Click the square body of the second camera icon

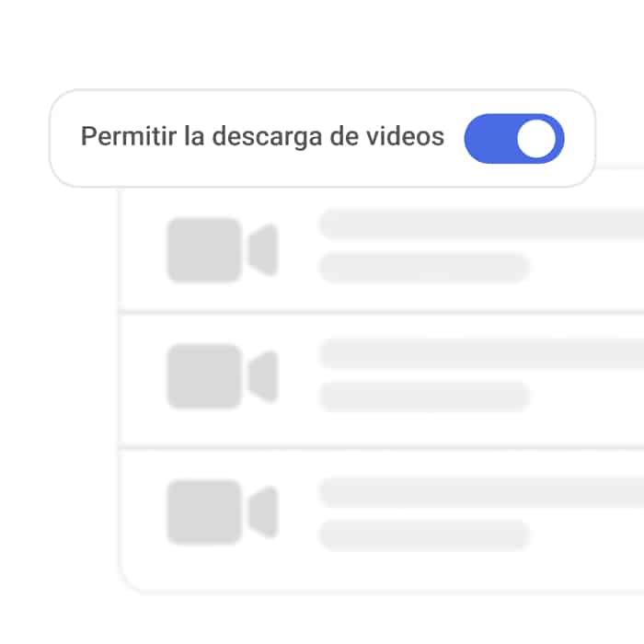pos(204,376)
